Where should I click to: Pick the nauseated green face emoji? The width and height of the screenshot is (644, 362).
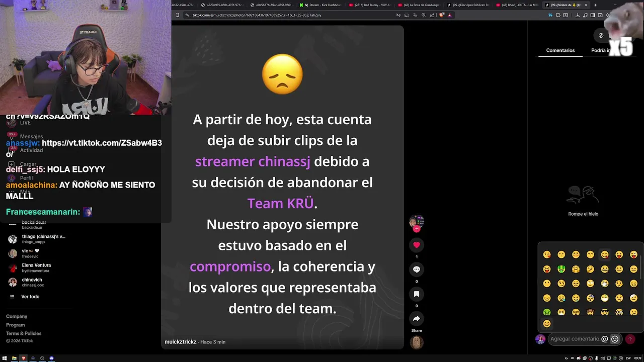pos(547,312)
